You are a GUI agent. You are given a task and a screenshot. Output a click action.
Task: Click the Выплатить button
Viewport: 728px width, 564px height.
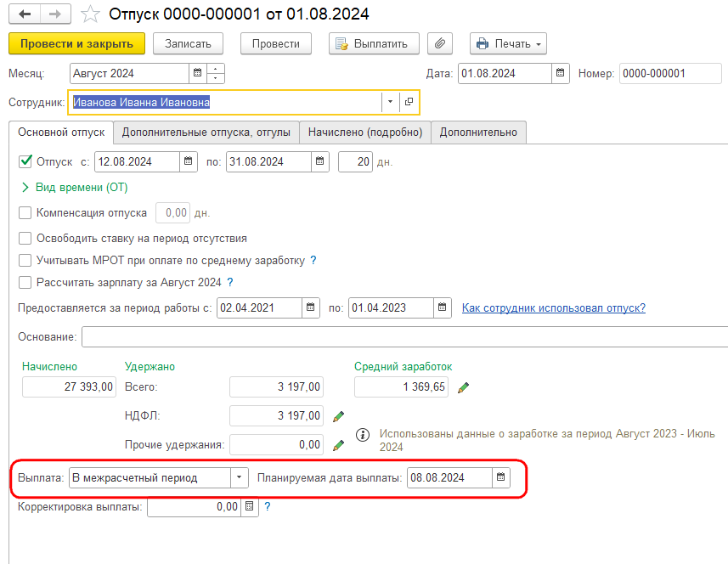[x=374, y=43]
